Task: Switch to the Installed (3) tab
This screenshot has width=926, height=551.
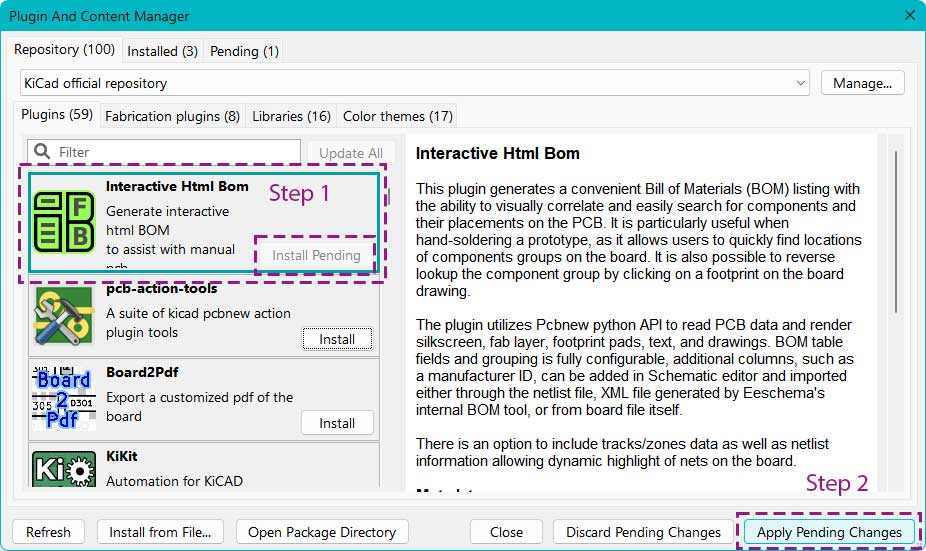Action: pos(162,51)
